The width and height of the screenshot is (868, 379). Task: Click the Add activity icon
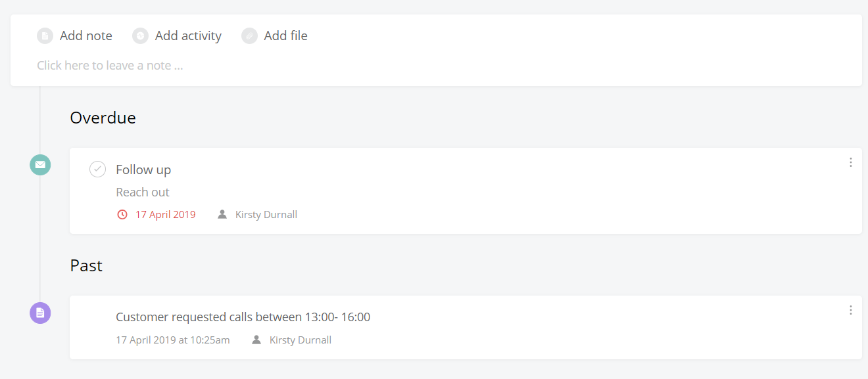click(x=140, y=35)
